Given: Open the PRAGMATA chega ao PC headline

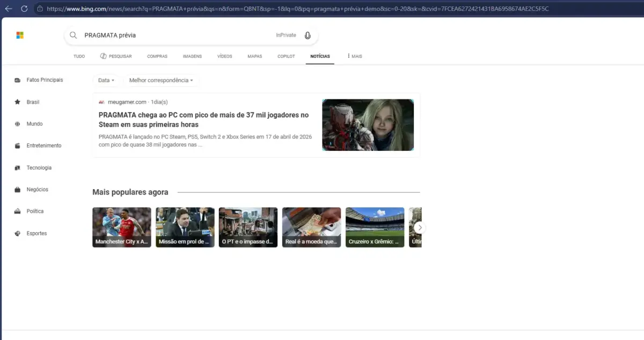Looking at the screenshot, I should (x=204, y=119).
